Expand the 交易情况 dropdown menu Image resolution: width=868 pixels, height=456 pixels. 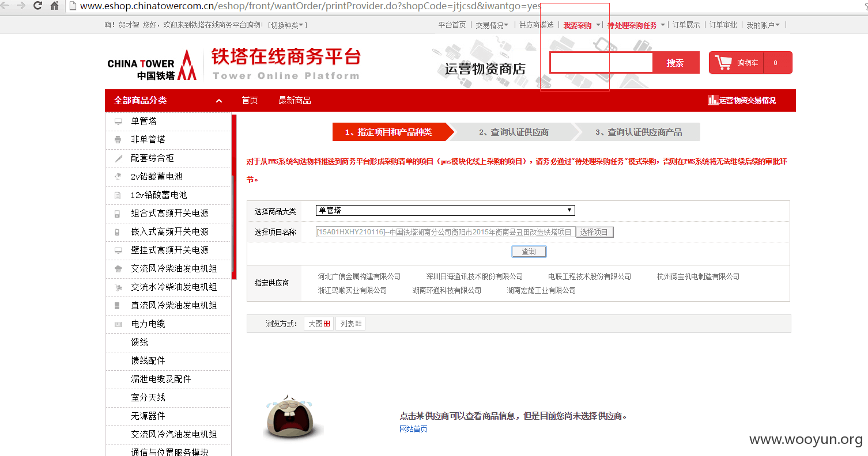[492, 25]
